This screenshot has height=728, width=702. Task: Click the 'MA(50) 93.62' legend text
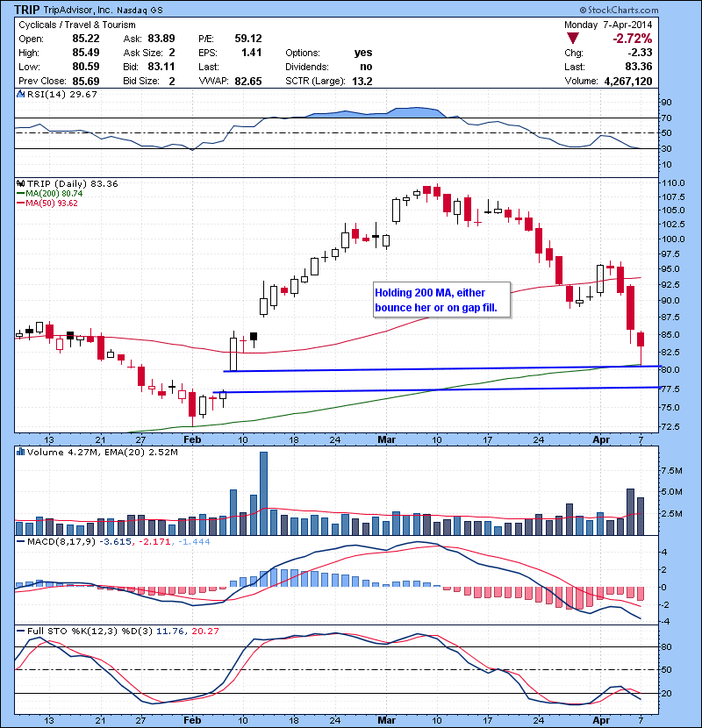pyautogui.click(x=52, y=203)
